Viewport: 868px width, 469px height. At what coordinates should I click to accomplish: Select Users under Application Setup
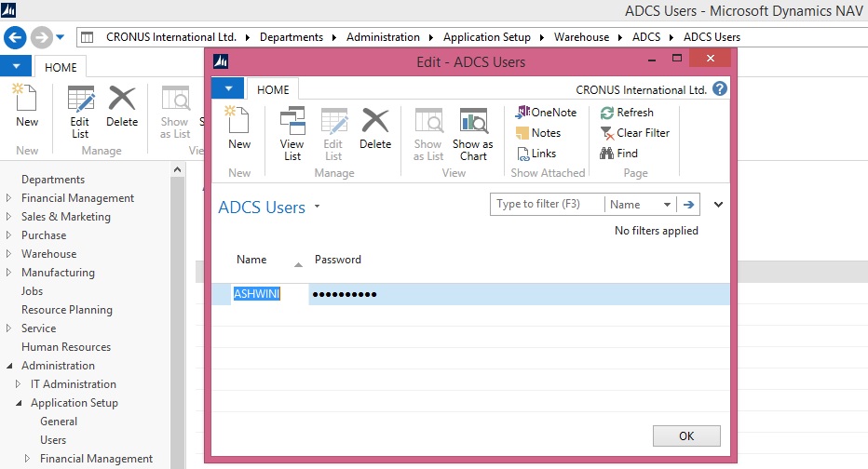(53, 439)
